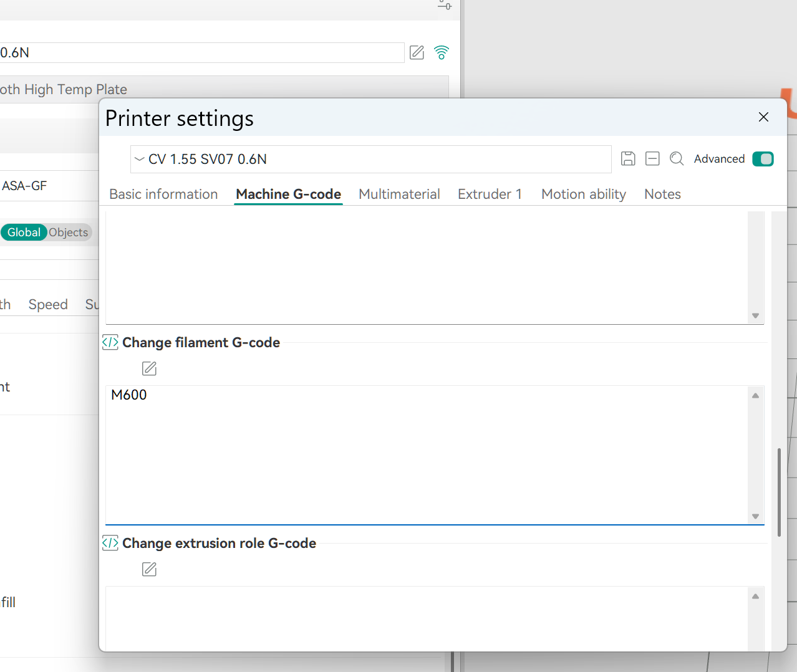Close the Printer settings dialog
The width and height of the screenshot is (797, 672).
pyautogui.click(x=763, y=117)
